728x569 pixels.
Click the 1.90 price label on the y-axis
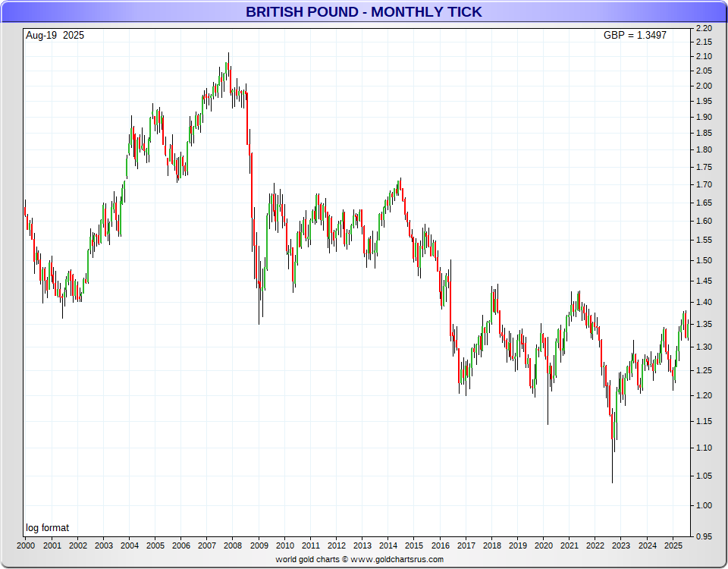point(704,117)
